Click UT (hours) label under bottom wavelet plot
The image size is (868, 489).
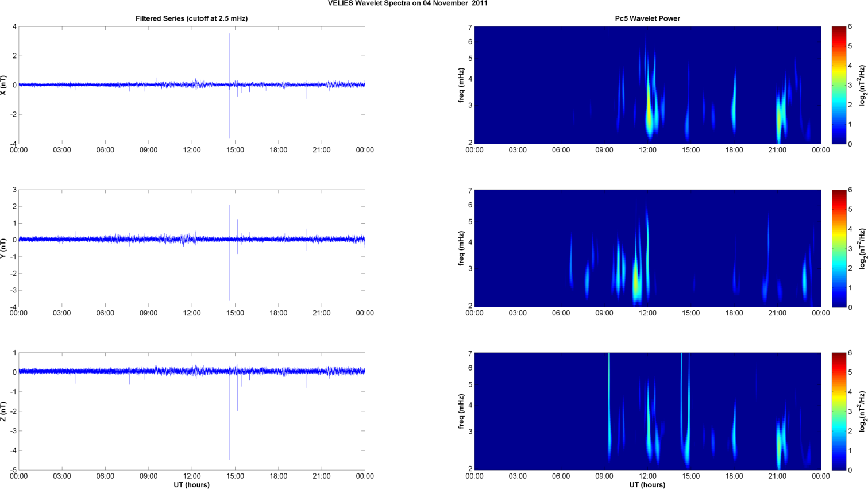(647, 484)
